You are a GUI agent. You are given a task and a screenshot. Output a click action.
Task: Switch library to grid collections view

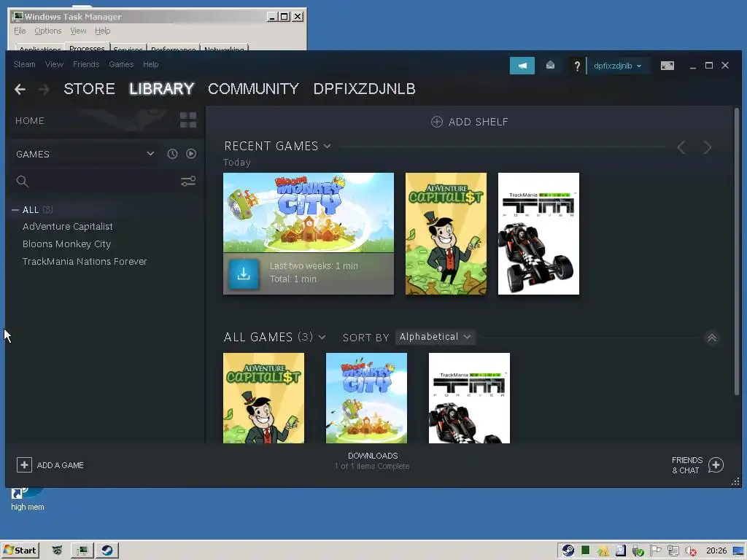pyautogui.click(x=188, y=120)
